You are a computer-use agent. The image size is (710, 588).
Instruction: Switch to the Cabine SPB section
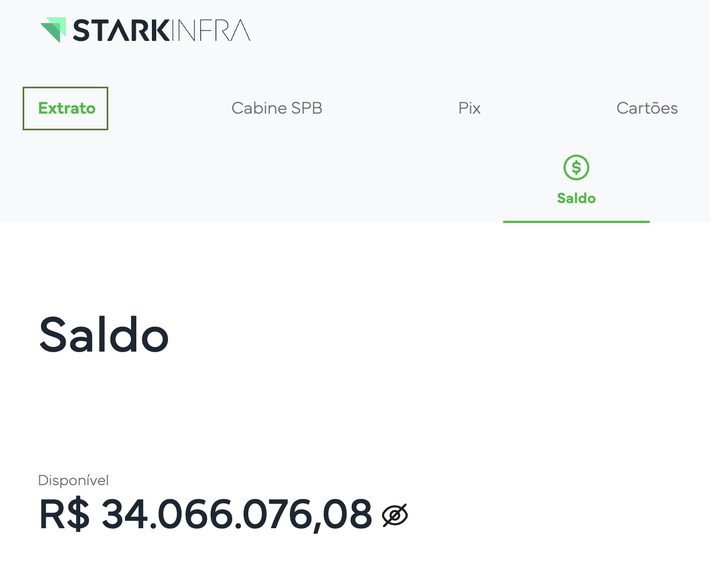[x=276, y=108]
